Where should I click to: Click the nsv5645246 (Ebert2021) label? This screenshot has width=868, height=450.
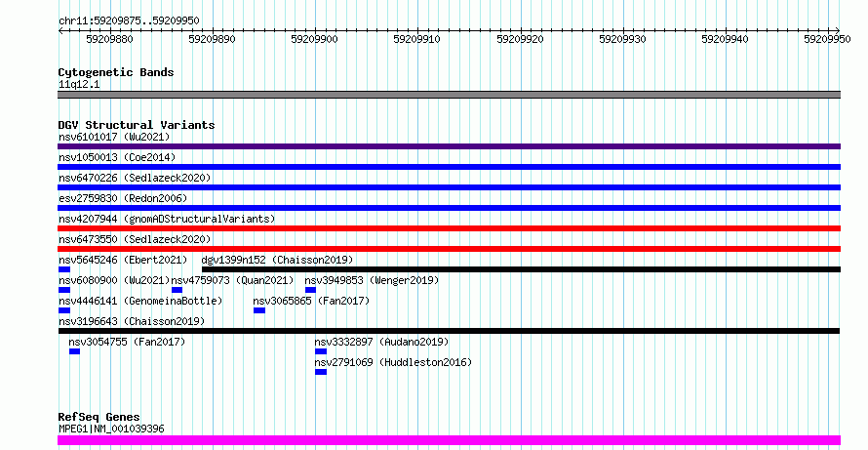pyautogui.click(x=123, y=260)
